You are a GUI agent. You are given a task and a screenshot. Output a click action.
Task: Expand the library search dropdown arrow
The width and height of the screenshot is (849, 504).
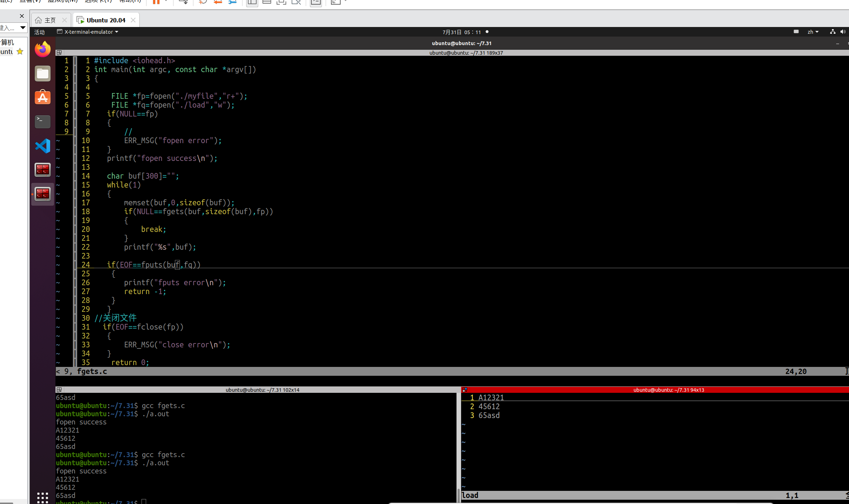23,27
